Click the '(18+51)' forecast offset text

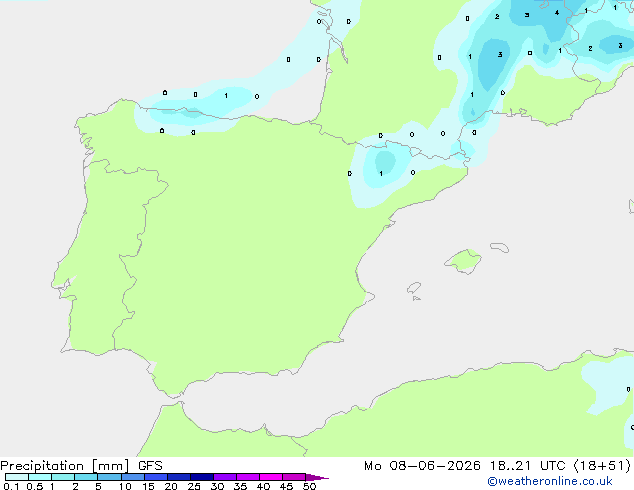point(602,466)
